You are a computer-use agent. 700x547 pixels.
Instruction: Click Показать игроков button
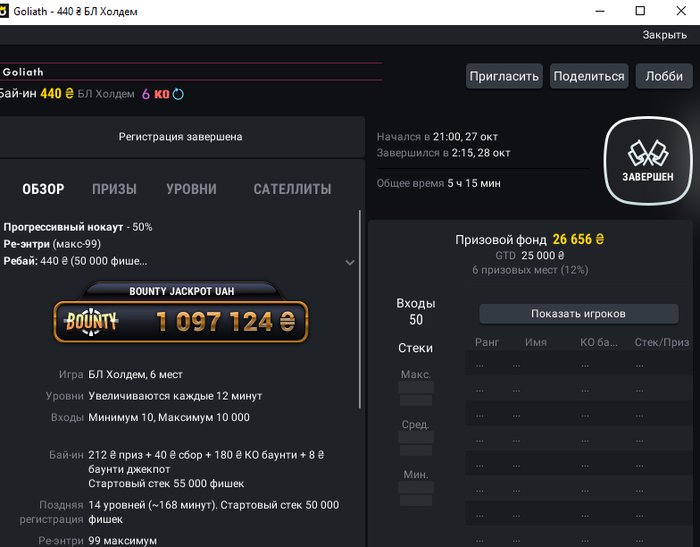tap(579, 313)
